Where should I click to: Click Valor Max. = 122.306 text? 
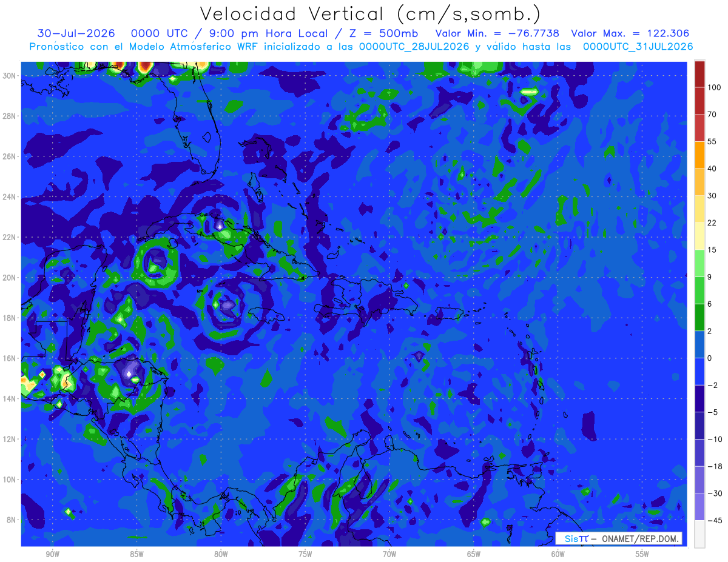point(630,33)
